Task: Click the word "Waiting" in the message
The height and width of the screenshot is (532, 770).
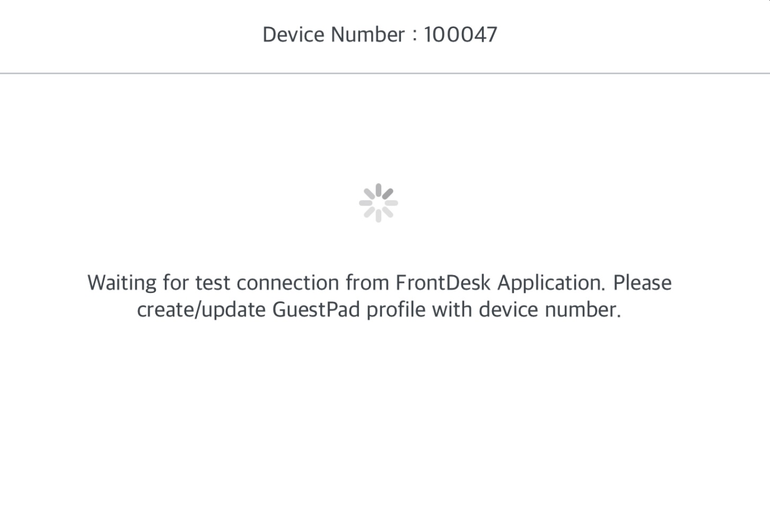Action: [122, 283]
